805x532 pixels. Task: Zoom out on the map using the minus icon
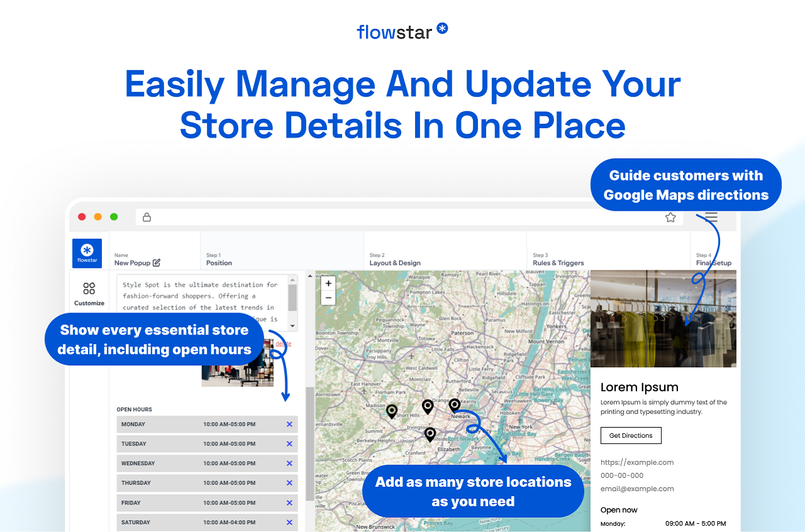[x=328, y=297]
